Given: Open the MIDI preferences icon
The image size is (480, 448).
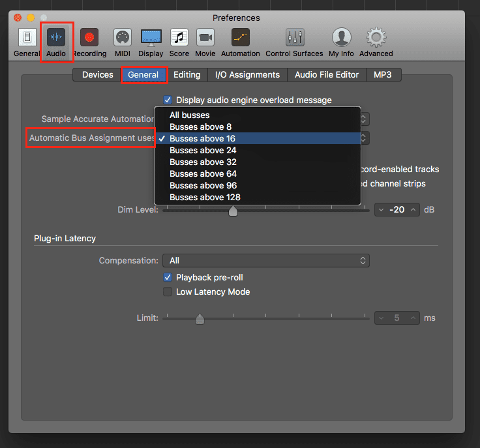Looking at the screenshot, I should coord(123,37).
